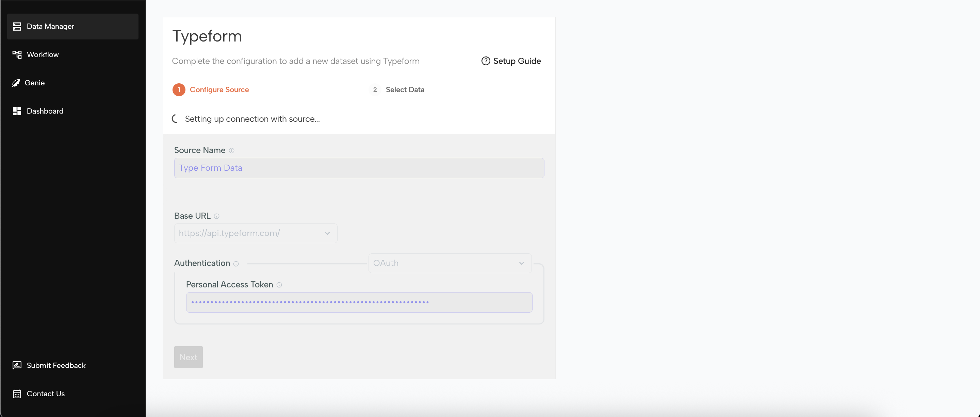Click the Base URL dropdown chevron
The image size is (980, 417).
pos(327,233)
